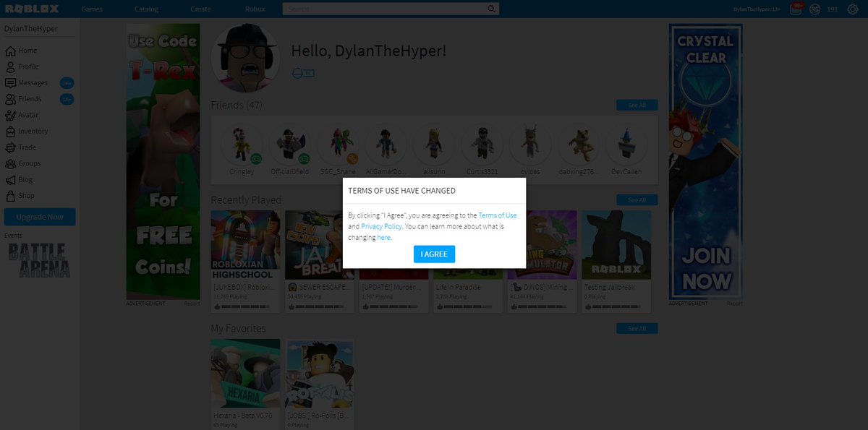Open the Privacy Policy link
Image resolution: width=868 pixels, height=430 pixels.
coord(381,226)
